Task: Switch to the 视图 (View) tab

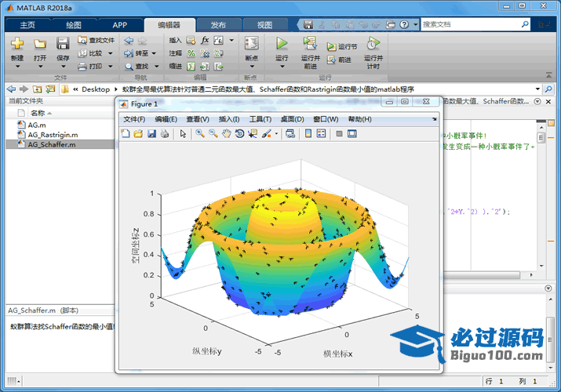Action: click(264, 24)
